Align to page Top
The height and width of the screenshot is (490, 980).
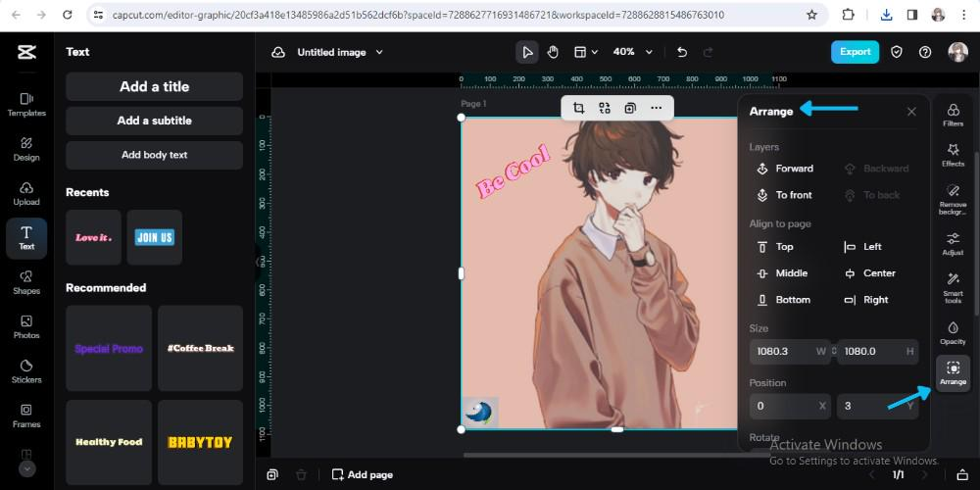point(775,247)
